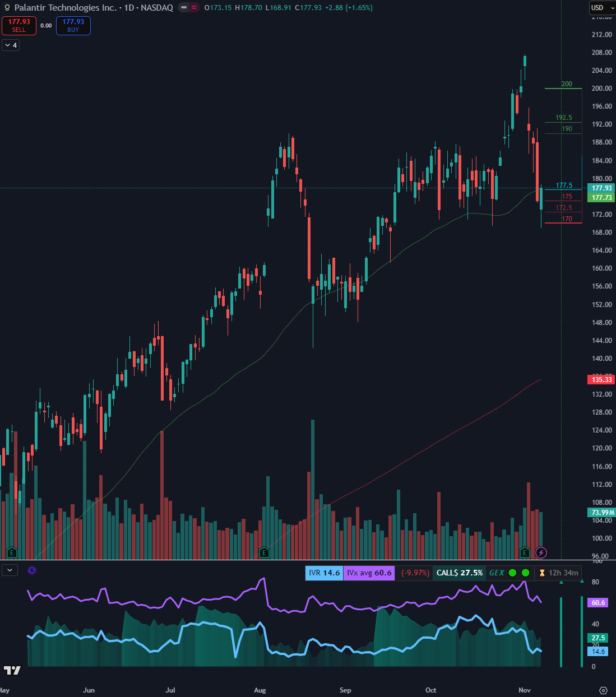Click the green 192.5 strike level label
The image size is (616, 697).
[x=564, y=118]
